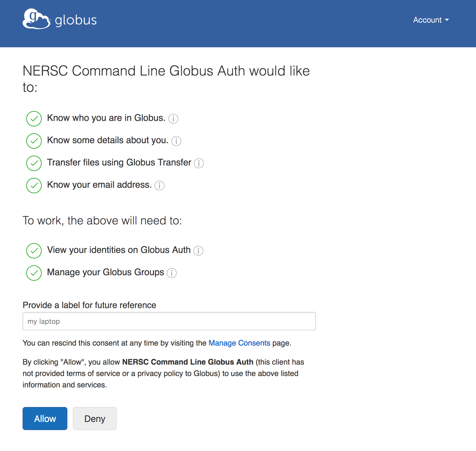Image resolution: width=476 pixels, height=451 pixels.
Task: Open info icon next to Know your email
Action: click(x=159, y=186)
